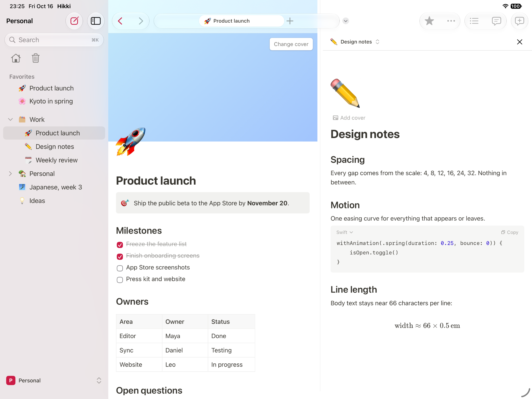Open Japanese, week 3 page

click(54, 187)
